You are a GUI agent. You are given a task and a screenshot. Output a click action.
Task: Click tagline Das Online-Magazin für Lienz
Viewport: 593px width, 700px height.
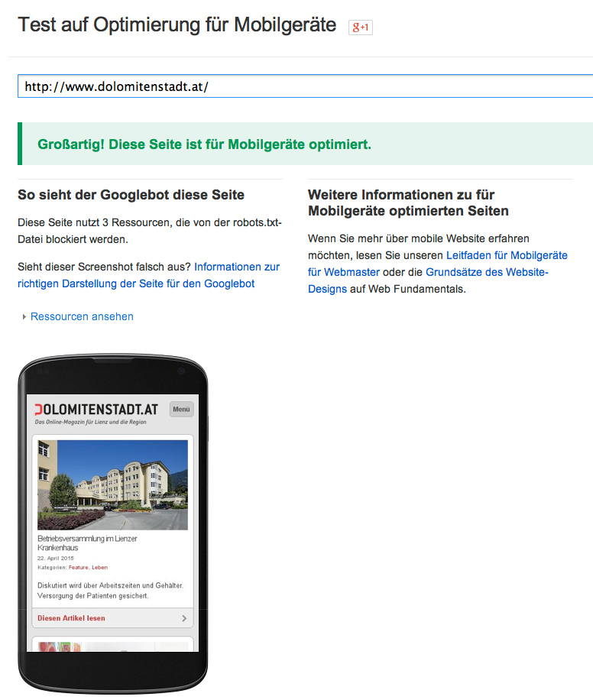pyautogui.click(x=91, y=422)
